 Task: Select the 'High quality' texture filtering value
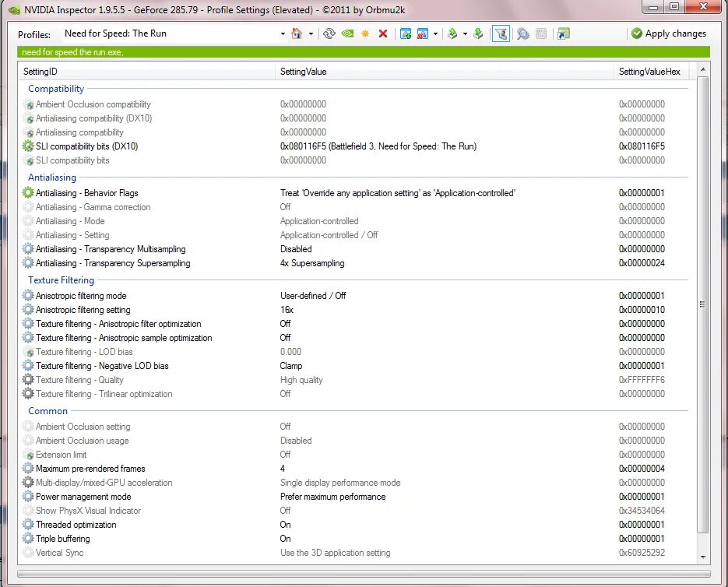click(x=301, y=380)
